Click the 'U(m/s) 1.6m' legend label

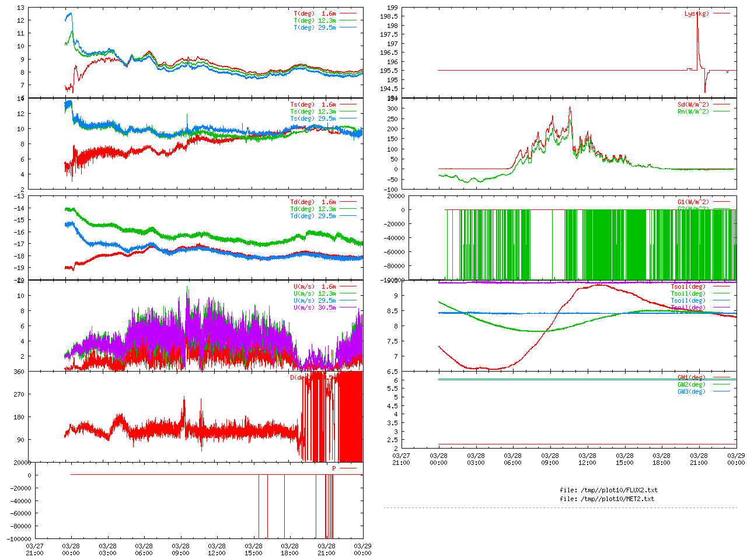click(315, 286)
